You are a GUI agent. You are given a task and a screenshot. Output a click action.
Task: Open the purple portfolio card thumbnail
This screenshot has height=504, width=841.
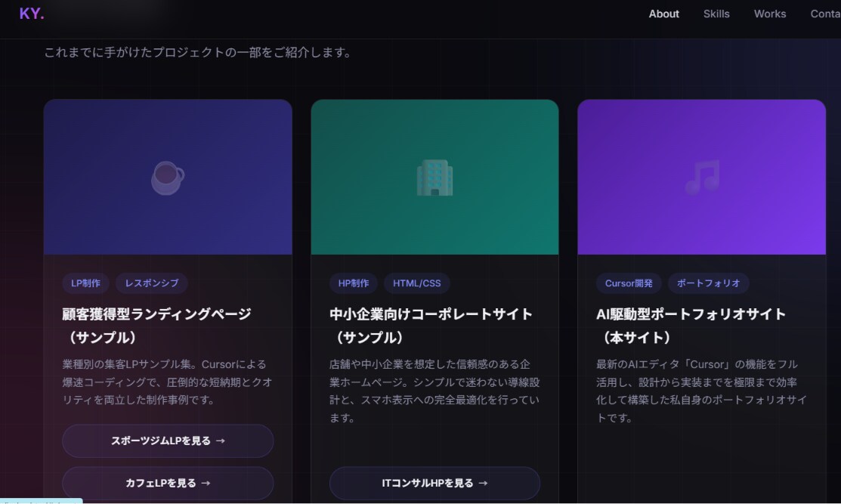[701, 177]
